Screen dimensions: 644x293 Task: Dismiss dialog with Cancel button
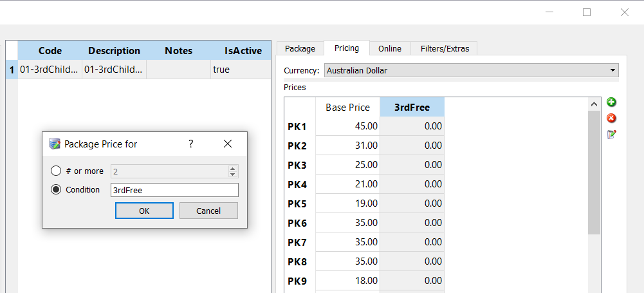[x=208, y=211]
